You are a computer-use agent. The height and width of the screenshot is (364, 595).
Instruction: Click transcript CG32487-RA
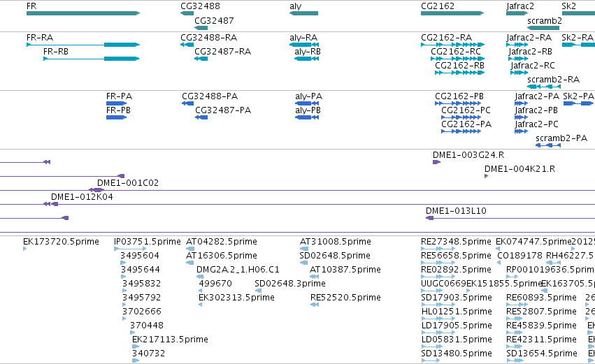(201, 59)
